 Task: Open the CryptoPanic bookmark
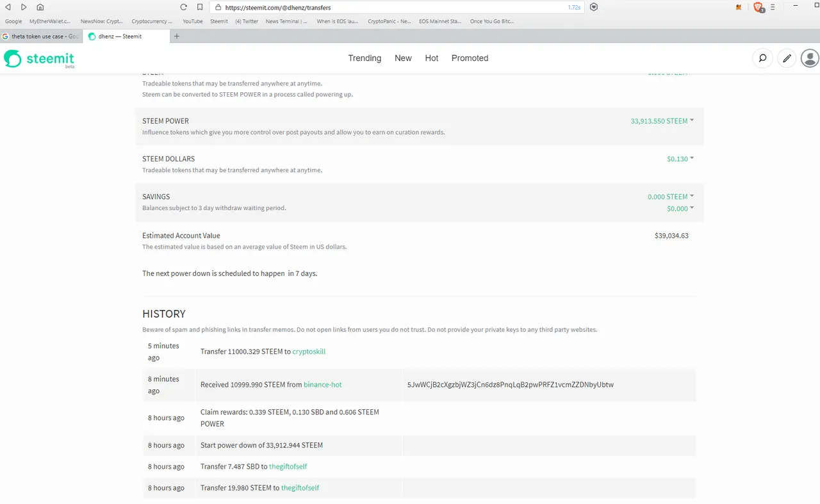389,21
